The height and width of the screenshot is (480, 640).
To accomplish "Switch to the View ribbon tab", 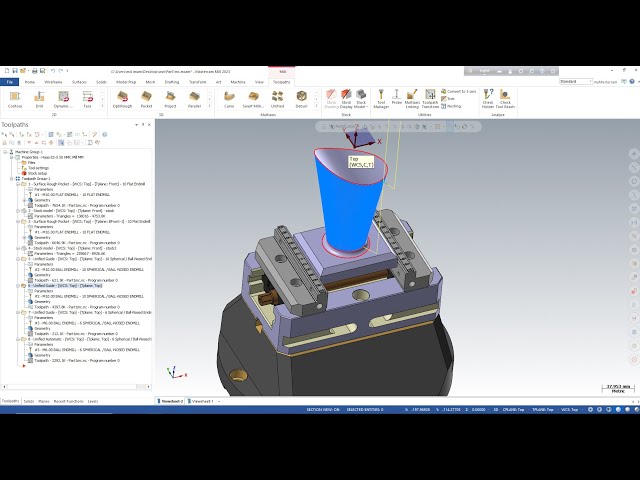I will click(259, 82).
